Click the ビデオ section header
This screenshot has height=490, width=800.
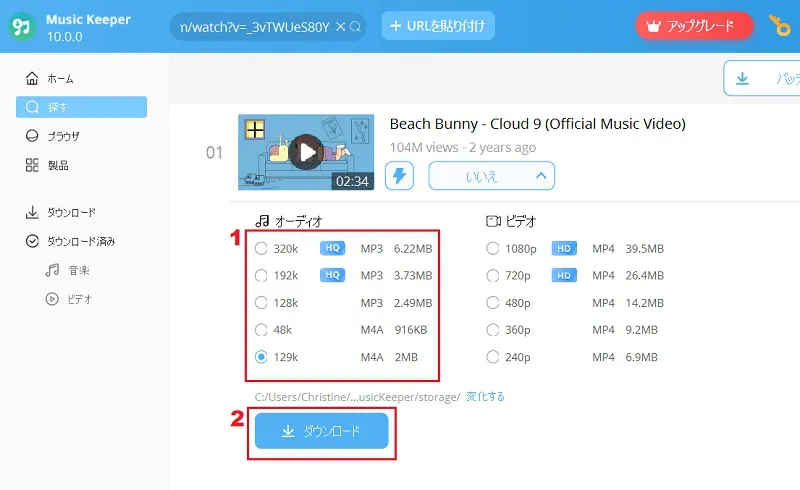coord(521,221)
